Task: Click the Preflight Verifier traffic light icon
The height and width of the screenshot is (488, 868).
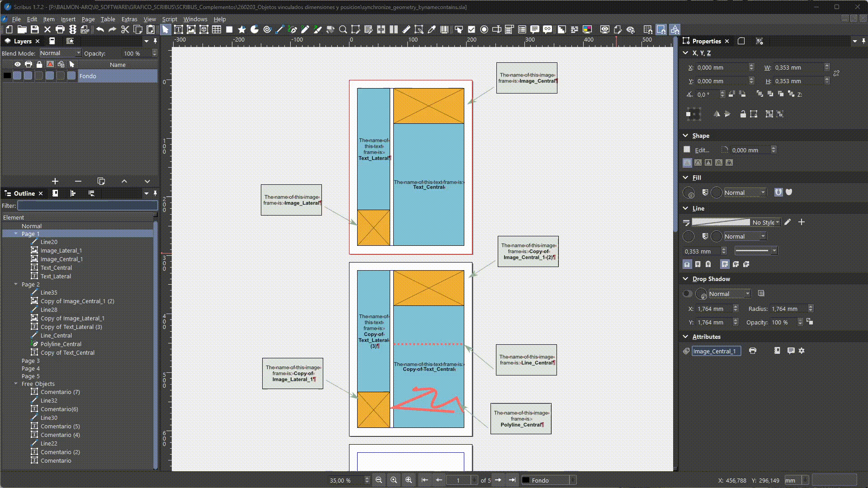Action: pyautogui.click(x=73, y=30)
